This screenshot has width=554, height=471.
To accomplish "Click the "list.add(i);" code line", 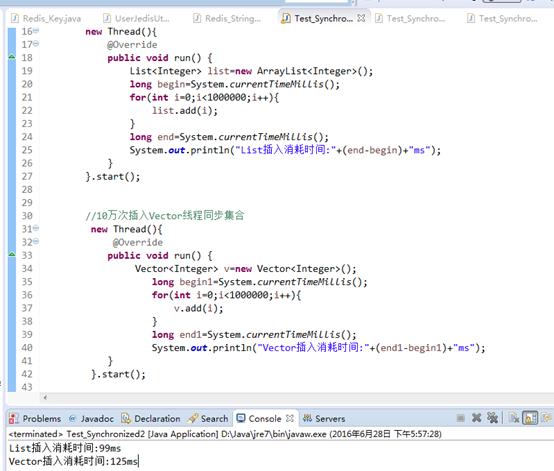I will [x=185, y=111].
